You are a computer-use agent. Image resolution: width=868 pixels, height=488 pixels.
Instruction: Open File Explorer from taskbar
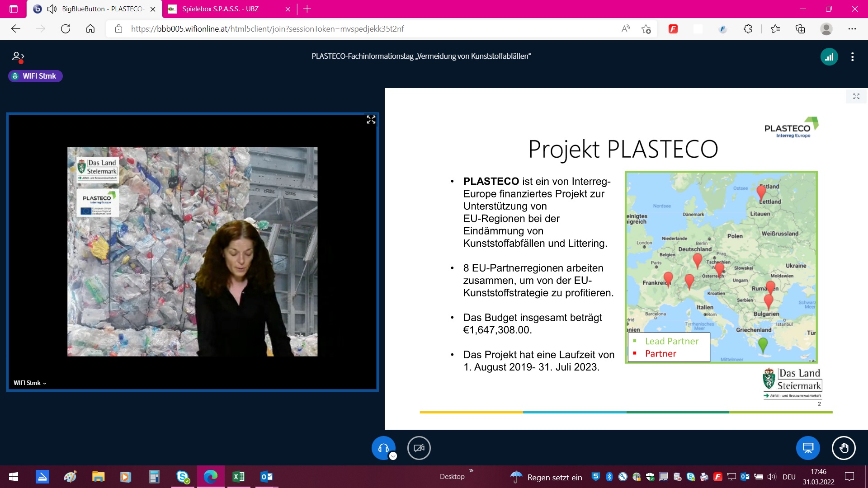pos(98,477)
